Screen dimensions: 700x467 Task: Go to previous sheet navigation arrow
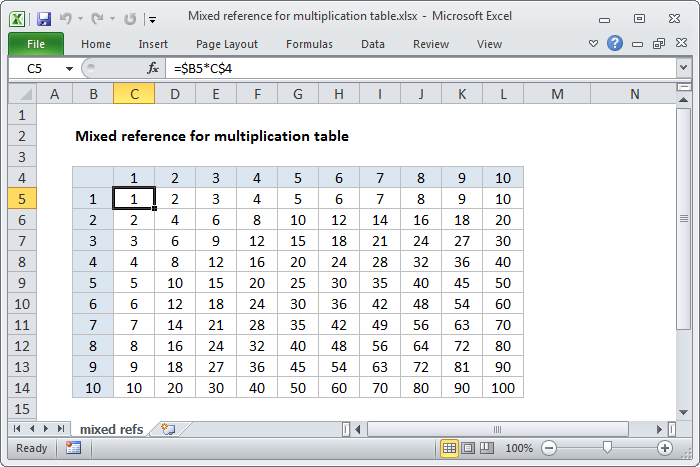coord(32,429)
